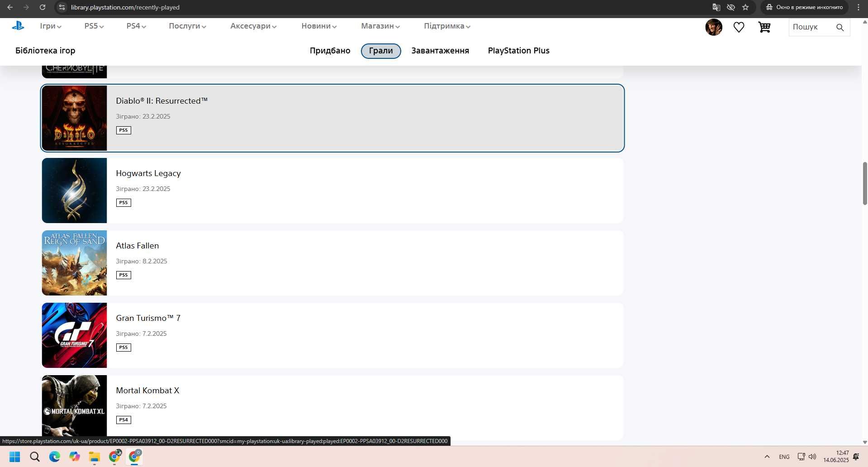Open the taskbar clock and date

tap(836, 457)
